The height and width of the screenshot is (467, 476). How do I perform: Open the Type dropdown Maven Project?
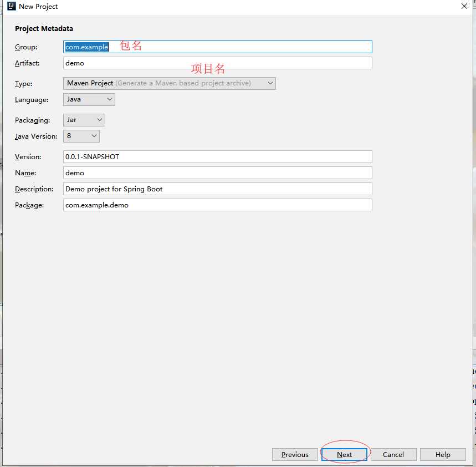point(170,83)
